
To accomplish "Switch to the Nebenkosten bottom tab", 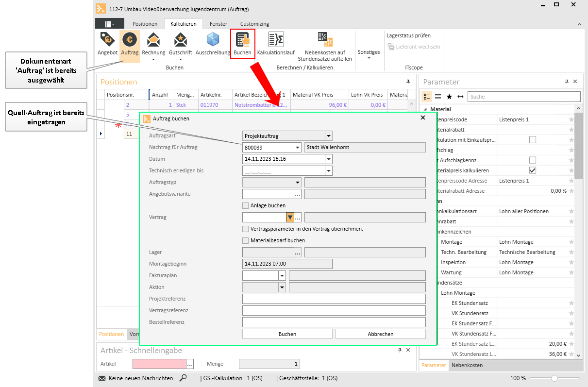I will tap(467, 365).
